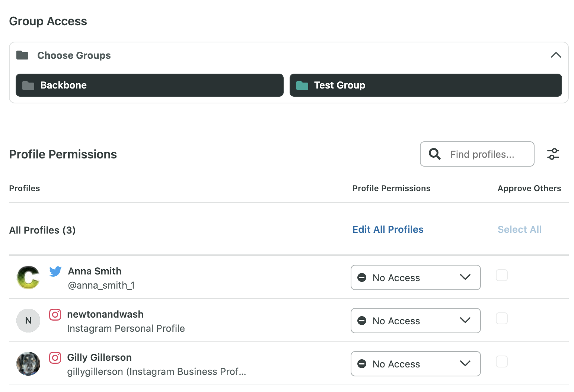Select the Backbone group

pyautogui.click(x=150, y=85)
